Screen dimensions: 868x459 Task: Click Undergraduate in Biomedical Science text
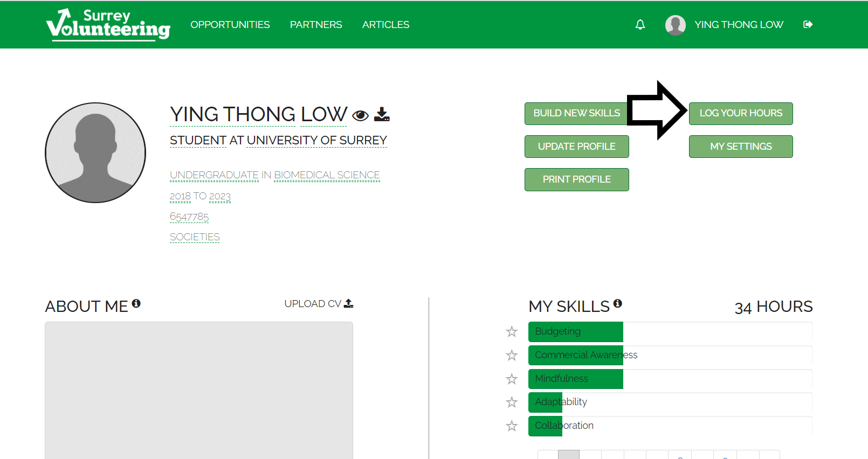click(x=275, y=175)
